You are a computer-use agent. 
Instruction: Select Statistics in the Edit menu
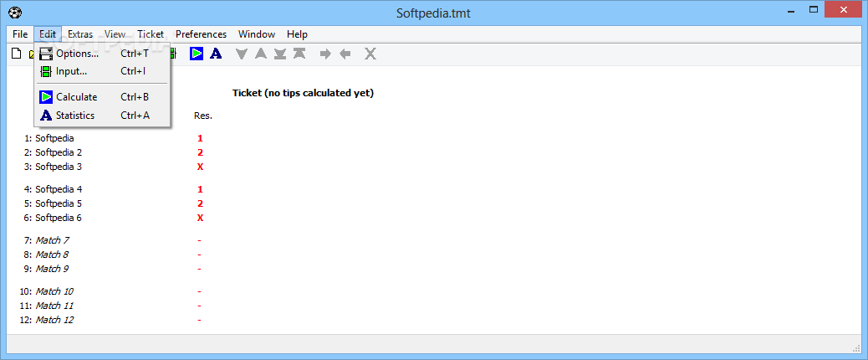click(102, 116)
